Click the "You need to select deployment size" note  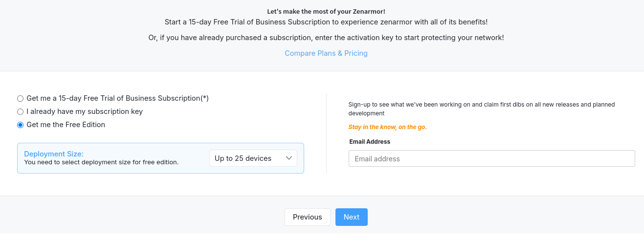pos(101,162)
